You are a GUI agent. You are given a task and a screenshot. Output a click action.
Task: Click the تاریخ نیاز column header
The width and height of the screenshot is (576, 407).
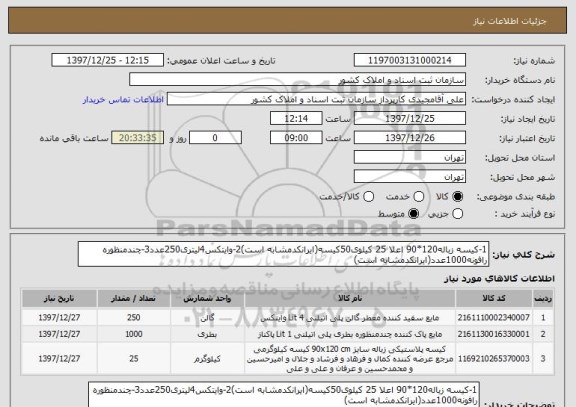pyautogui.click(x=59, y=298)
